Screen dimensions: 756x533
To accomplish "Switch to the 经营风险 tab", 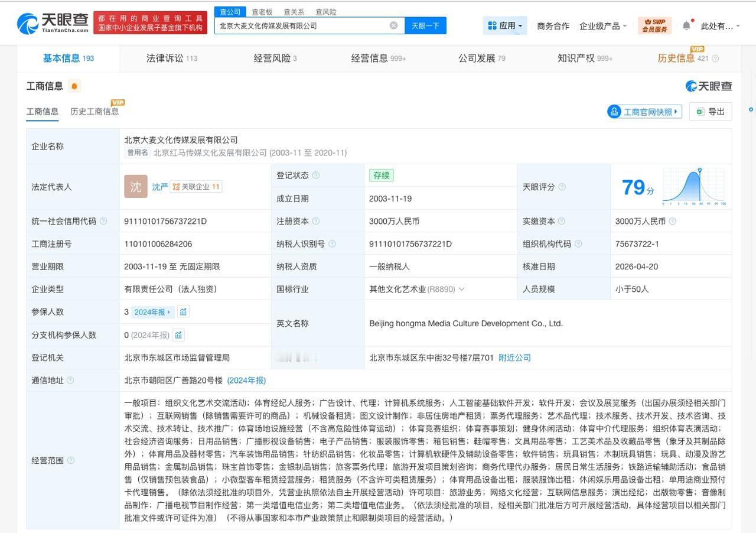I will tap(275, 58).
